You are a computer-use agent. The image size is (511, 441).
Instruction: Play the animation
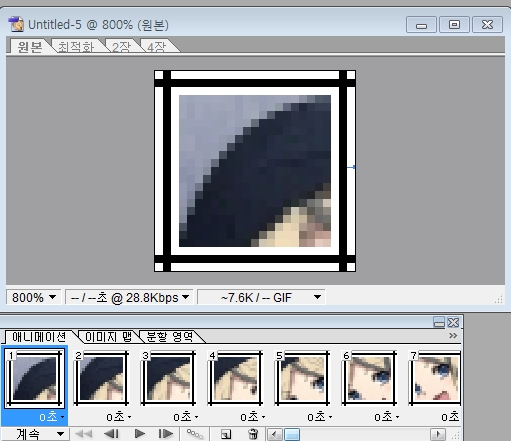140,434
